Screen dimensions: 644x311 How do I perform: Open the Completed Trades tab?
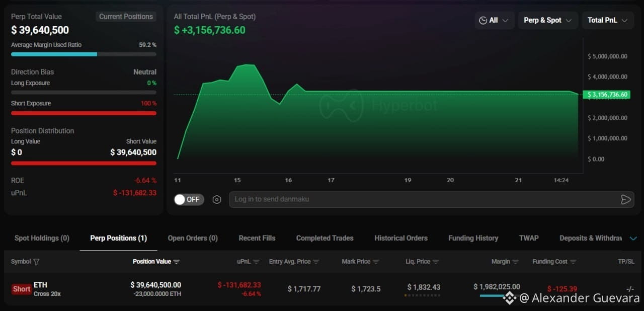(325, 238)
